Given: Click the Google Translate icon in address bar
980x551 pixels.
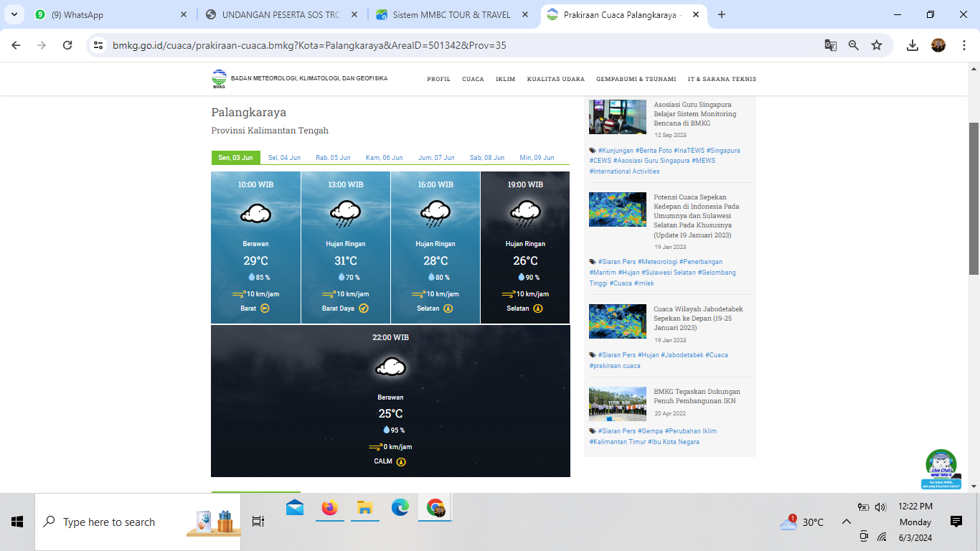Looking at the screenshot, I should 831,45.
